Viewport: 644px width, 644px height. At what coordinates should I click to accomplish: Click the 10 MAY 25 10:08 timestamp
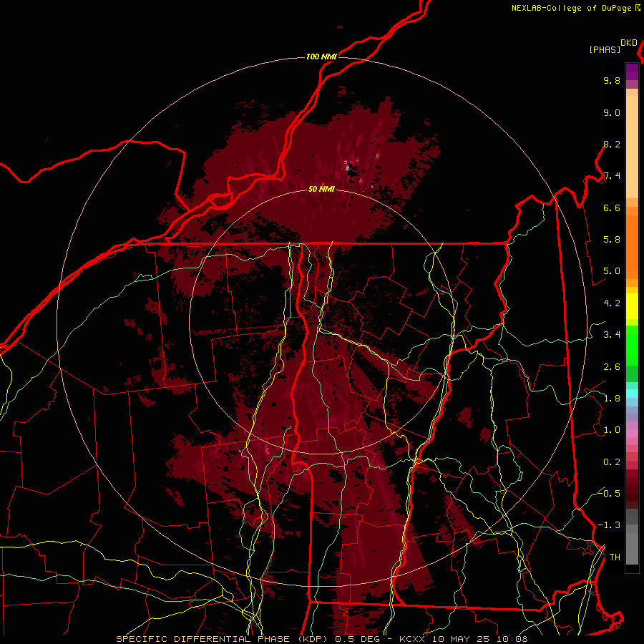[x=482, y=639]
